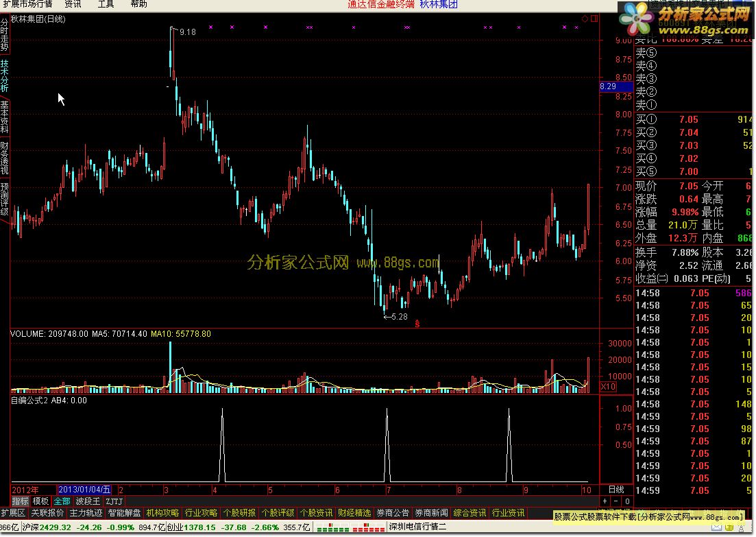Screen dimensions: 756x537
Task: Select the 模板 tab
Action: (40, 501)
